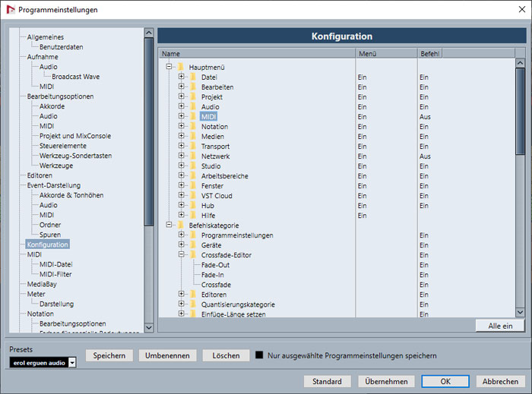532x394 pixels.
Task: Collapse the Crossfade-Editor node
Action: tap(182, 255)
